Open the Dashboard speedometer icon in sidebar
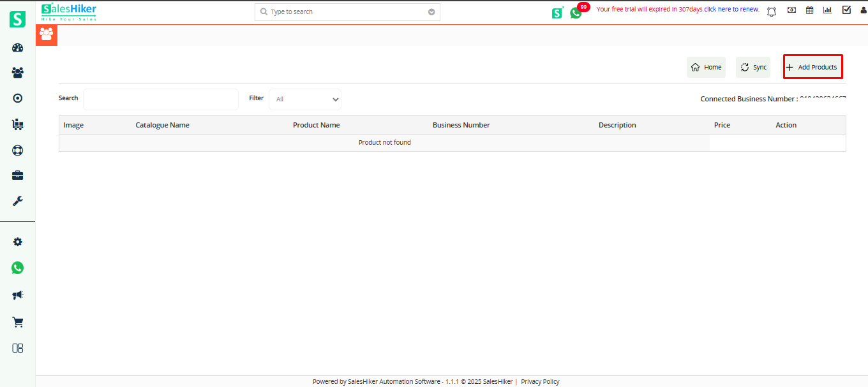The width and height of the screenshot is (868, 387). pos(17,47)
